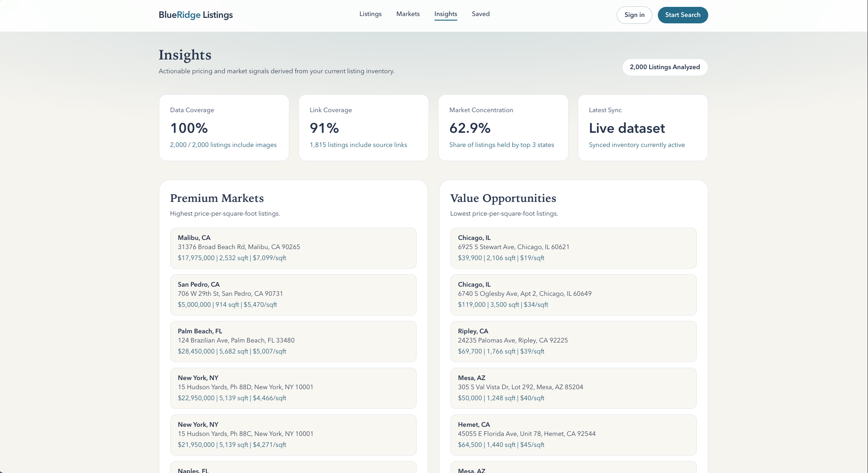Select the Insights tab
This screenshot has height=473, width=868.
click(445, 14)
